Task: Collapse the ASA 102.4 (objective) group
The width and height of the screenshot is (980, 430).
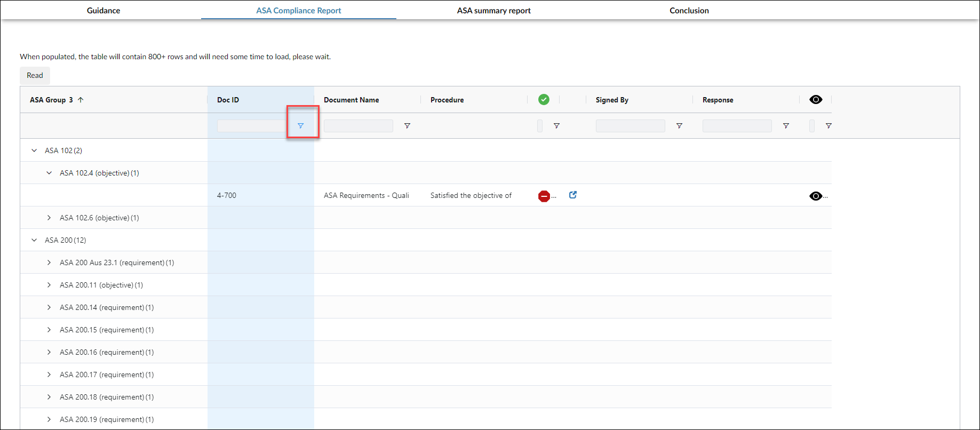Action: 49,173
